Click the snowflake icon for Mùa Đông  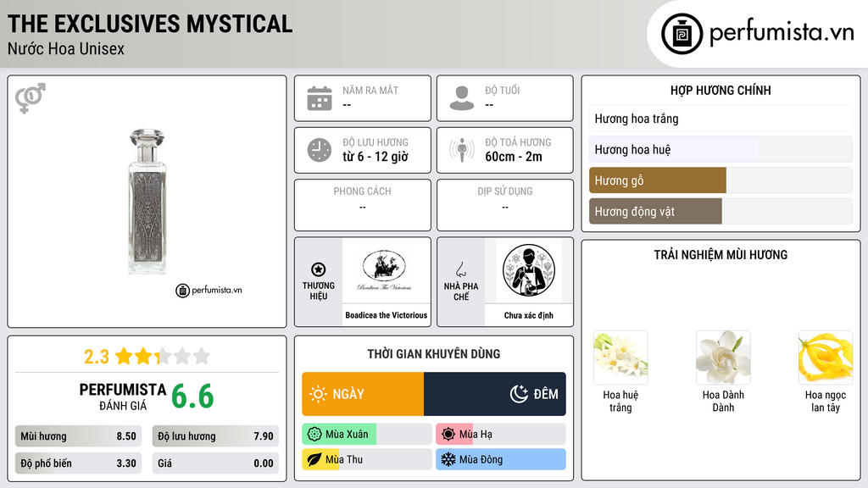pyautogui.click(x=448, y=459)
